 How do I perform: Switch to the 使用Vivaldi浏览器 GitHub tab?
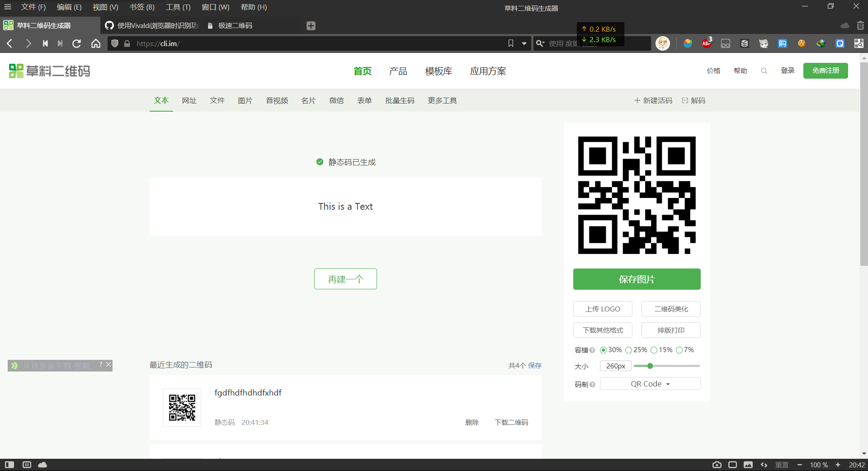151,26
